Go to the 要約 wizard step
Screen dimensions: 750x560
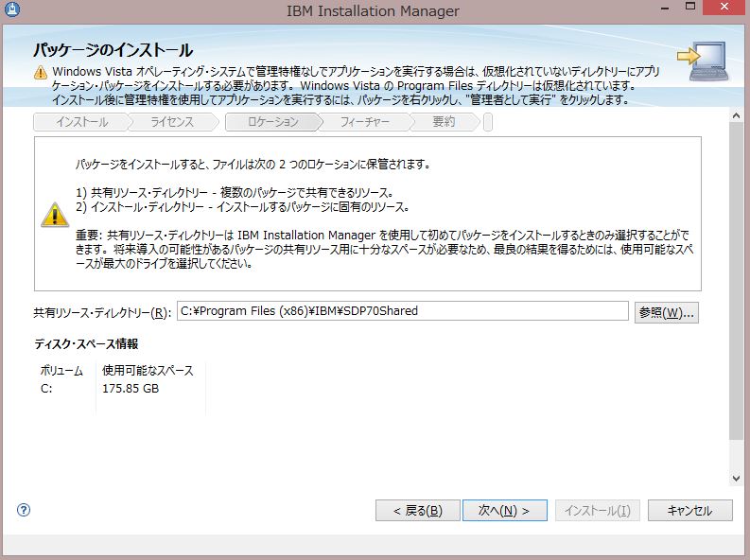444,122
